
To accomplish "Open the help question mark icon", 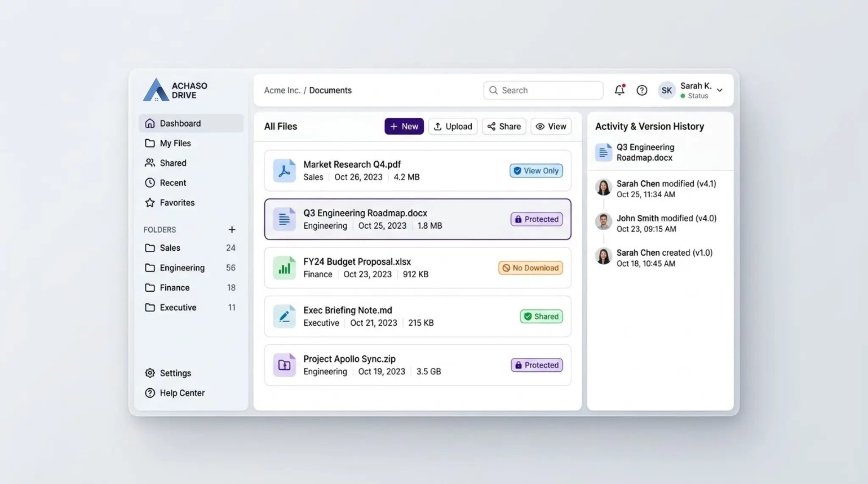I will coord(642,90).
